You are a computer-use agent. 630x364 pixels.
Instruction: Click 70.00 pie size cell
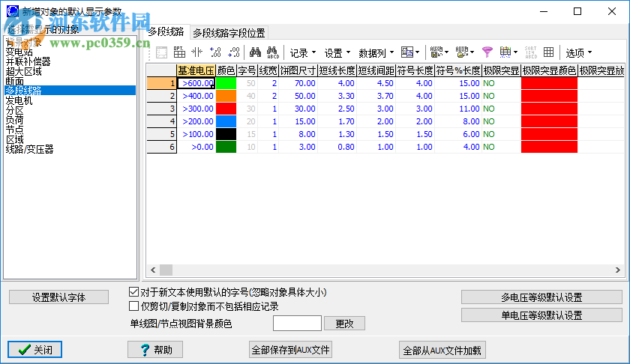pos(298,83)
